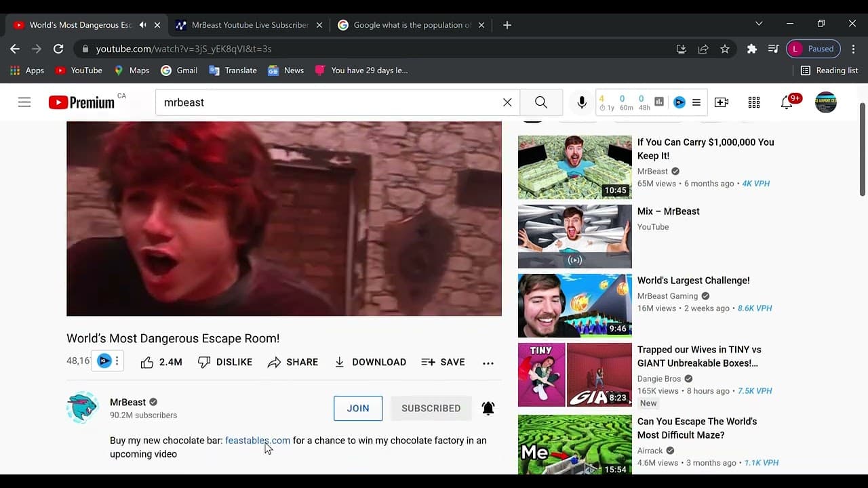This screenshot has width=868, height=488.
Task: Click vidIQ badge beside view count
Action: [104, 361]
